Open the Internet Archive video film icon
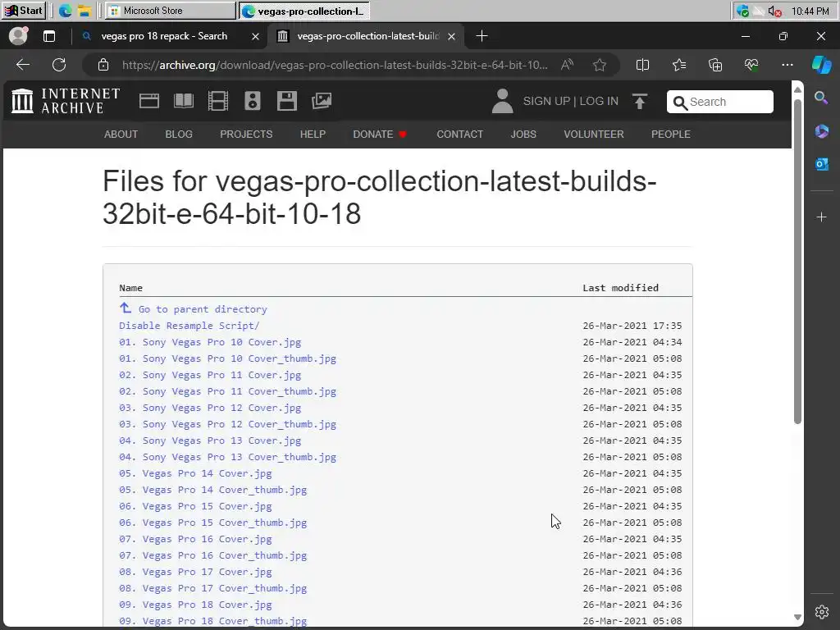 218,101
